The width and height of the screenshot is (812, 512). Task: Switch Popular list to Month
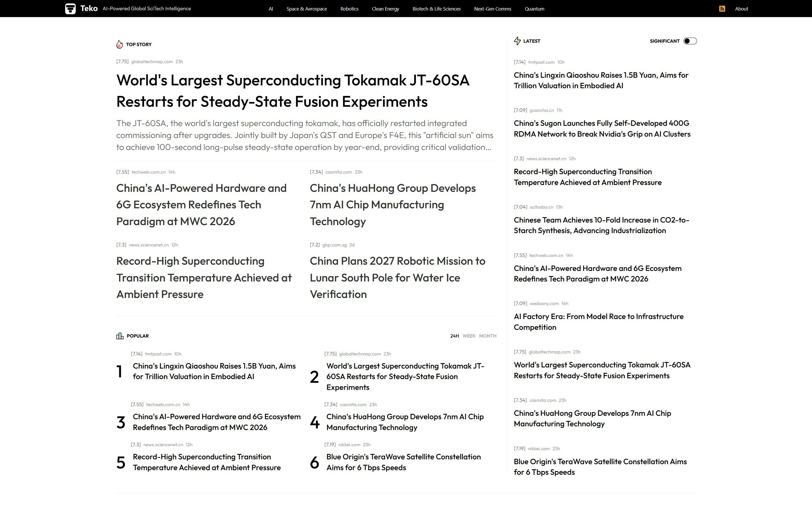[x=488, y=336]
